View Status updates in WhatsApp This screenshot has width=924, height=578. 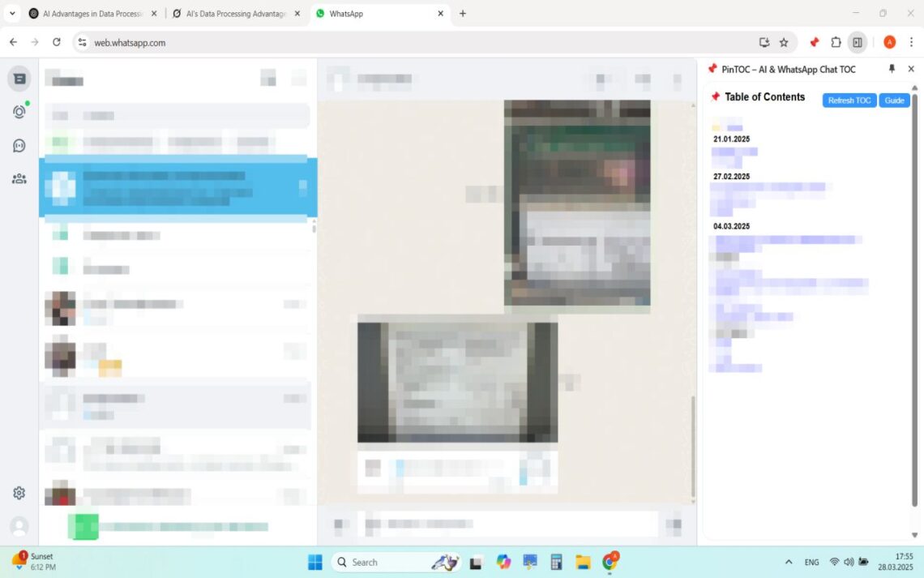coord(19,112)
